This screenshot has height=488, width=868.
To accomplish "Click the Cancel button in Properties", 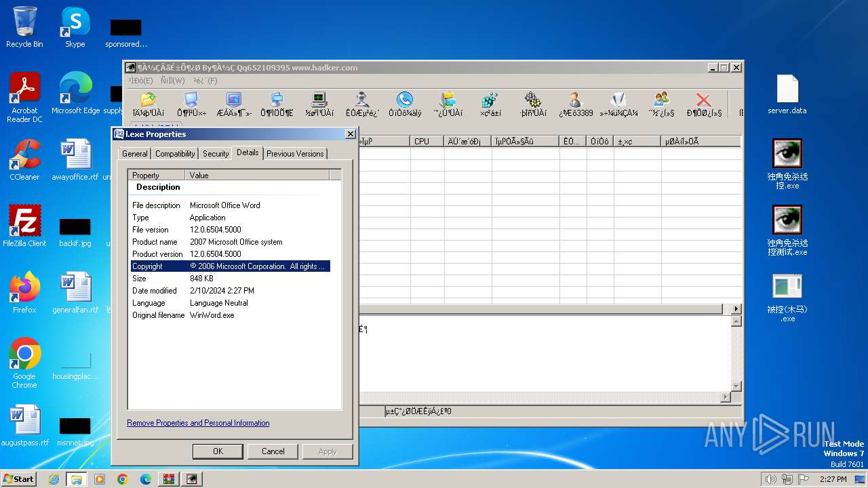I will [x=273, y=451].
